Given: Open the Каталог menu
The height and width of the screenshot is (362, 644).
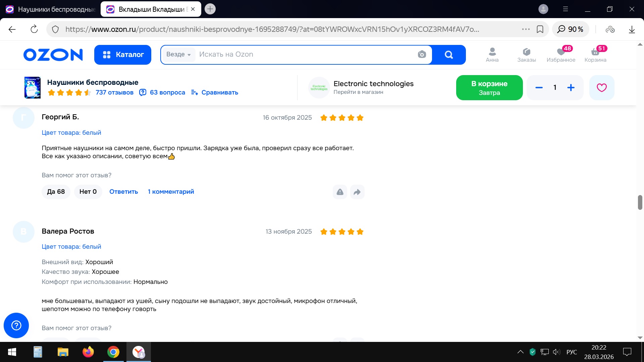Looking at the screenshot, I should click(123, 55).
